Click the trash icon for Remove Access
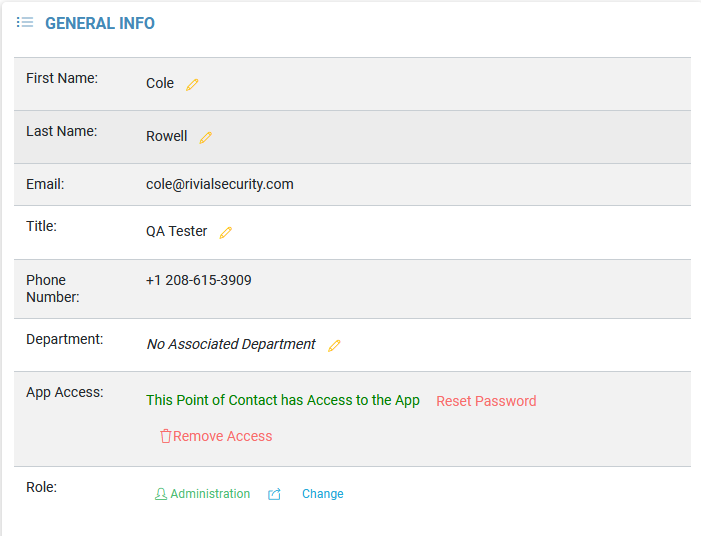 pyautogui.click(x=166, y=436)
